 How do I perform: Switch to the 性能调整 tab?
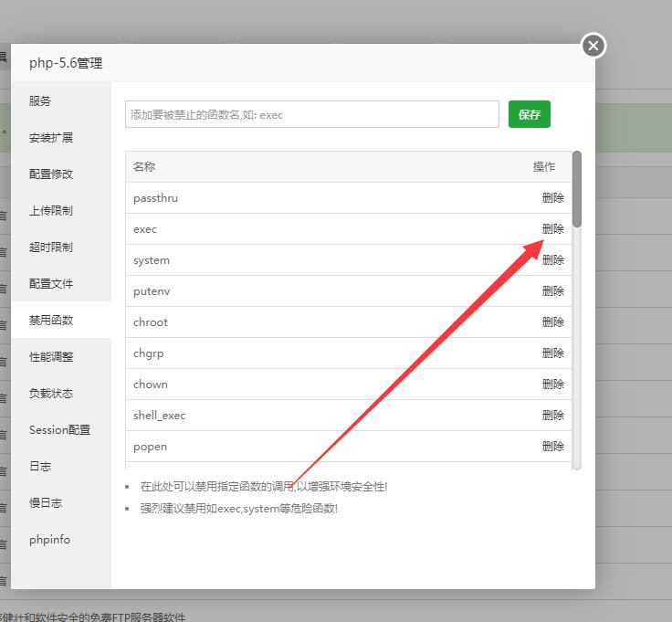[51, 357]
